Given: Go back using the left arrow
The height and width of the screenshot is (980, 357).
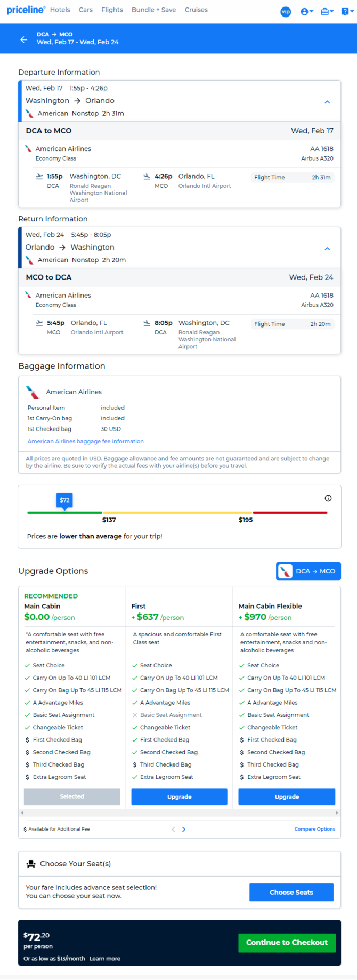Looking at the screenshot, I should (23, 39).
